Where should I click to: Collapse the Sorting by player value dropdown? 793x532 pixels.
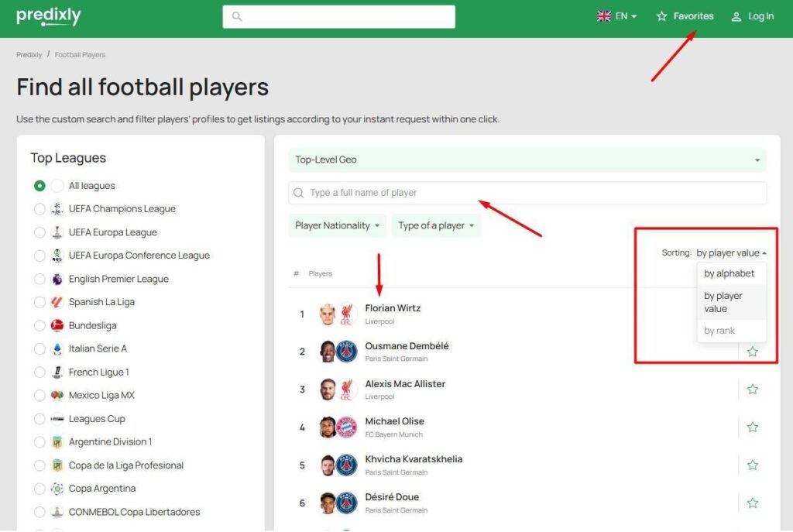[731, 252]
